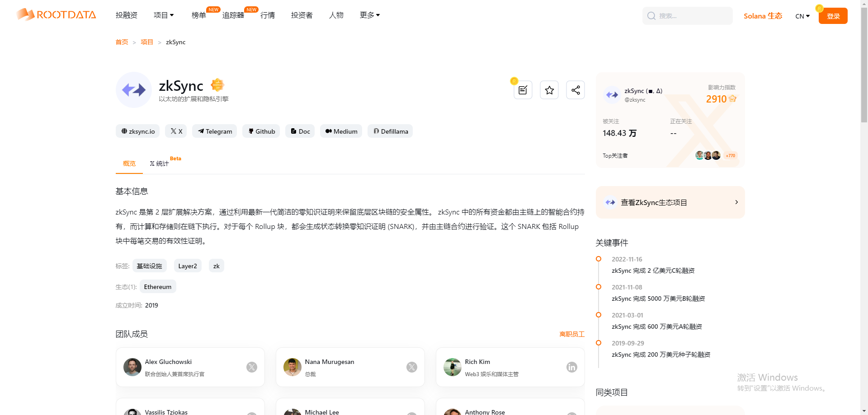Open the 追踪器 menu item
Viewport: 868px width, 415px height.
click(233, 15)
